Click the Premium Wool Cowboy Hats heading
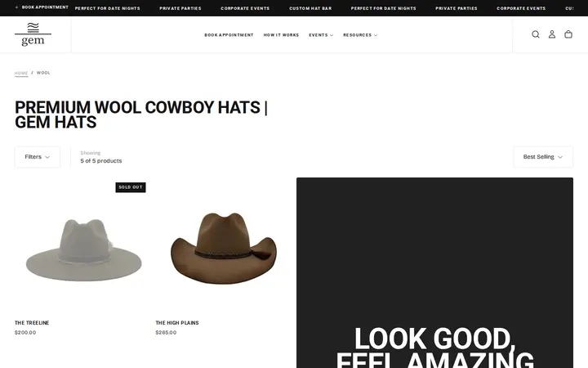 pos(141,114)
